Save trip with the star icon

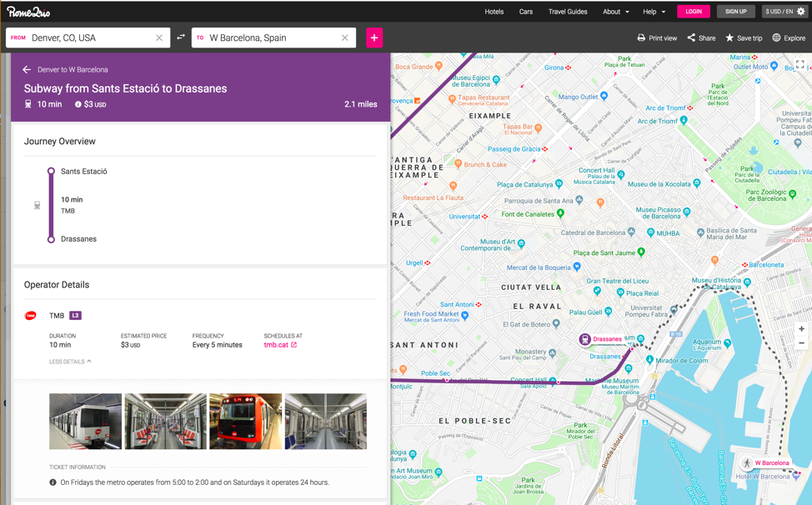(744, 37)
